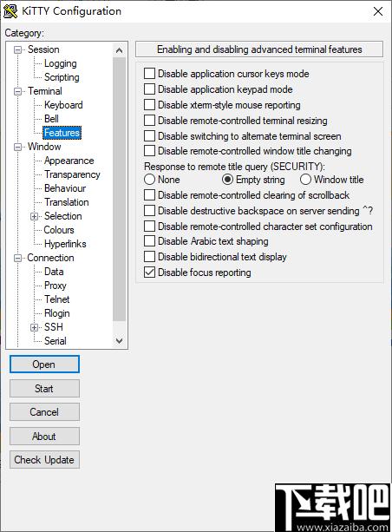Viewport: 392px width, 532px height.
Task: Click the Check Update button
Action: [x=44, y=460]
